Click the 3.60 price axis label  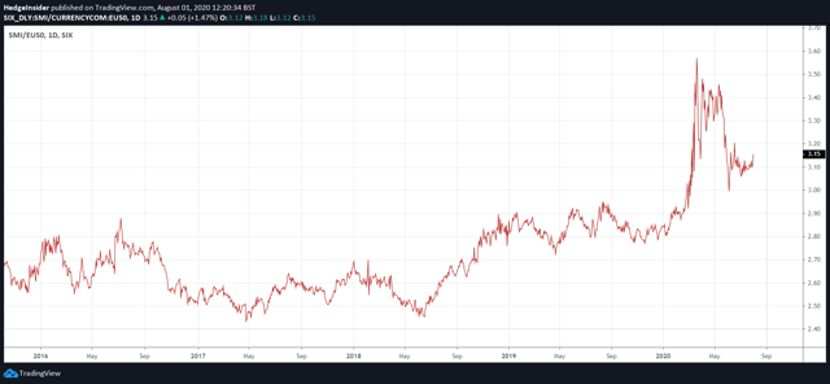814,51
